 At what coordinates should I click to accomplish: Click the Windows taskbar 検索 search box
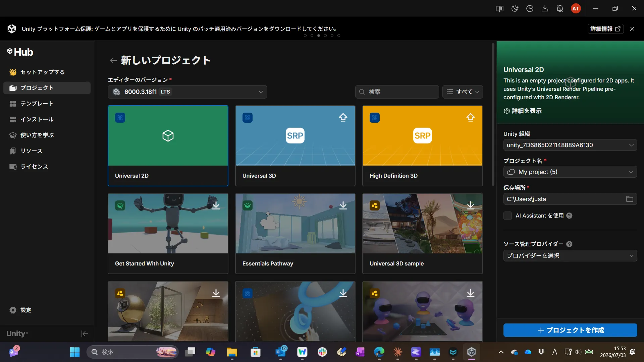tap(133, 352)
